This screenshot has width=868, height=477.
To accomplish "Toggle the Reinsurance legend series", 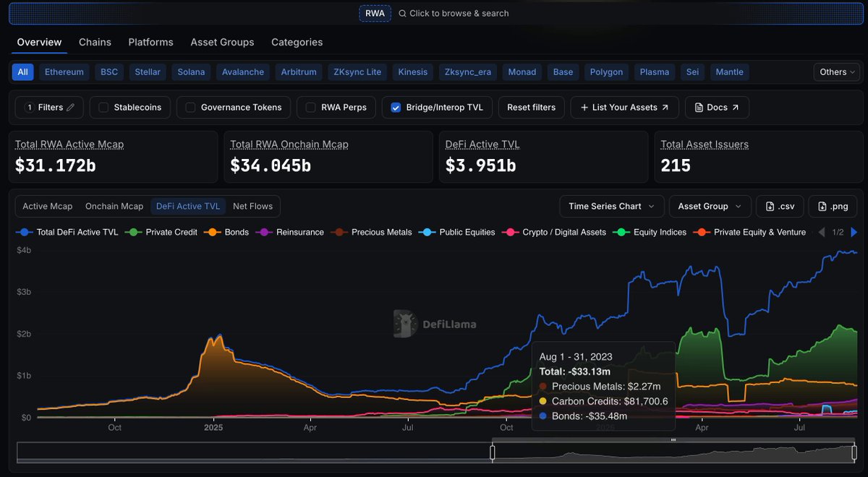I will 289,232.
